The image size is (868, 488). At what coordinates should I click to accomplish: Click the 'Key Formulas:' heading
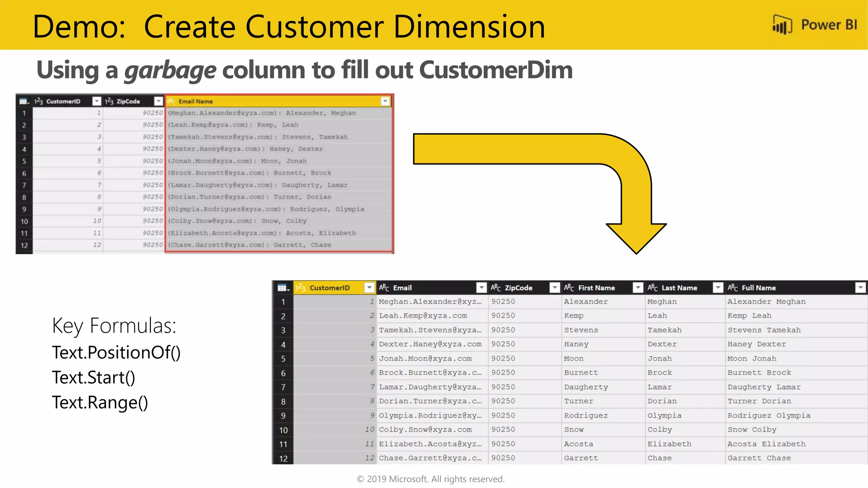tap(114, 326)
